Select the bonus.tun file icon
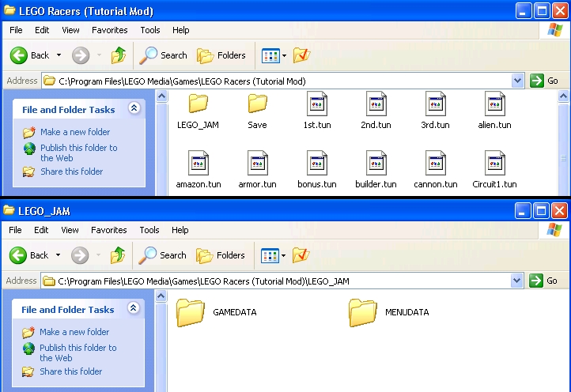 click(x=317, y=163)
